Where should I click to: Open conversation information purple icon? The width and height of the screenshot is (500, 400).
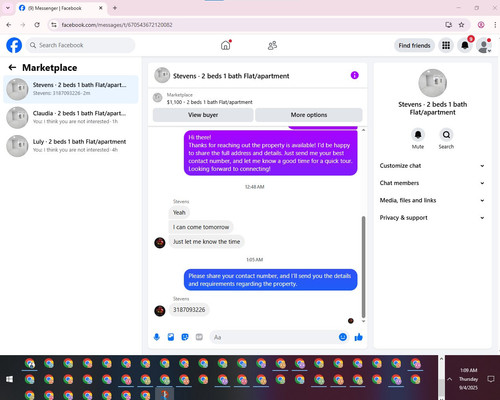(355, 75)
